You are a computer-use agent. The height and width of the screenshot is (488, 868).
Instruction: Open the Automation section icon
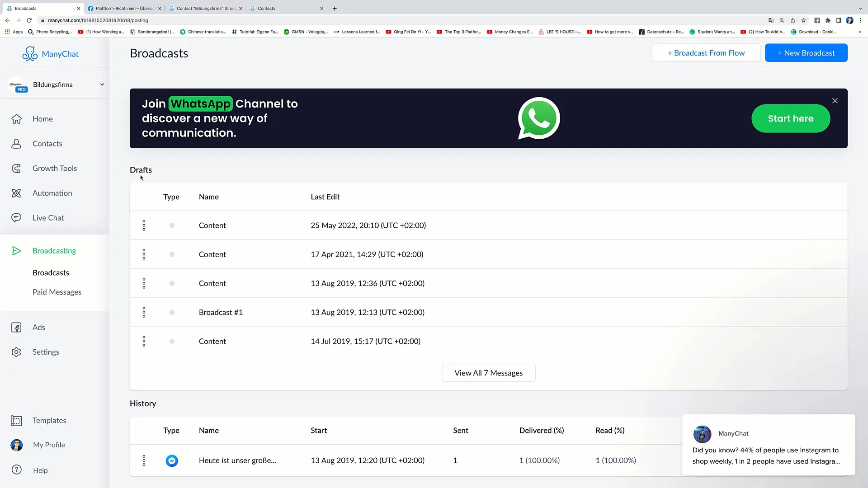[x=17, y=193]
